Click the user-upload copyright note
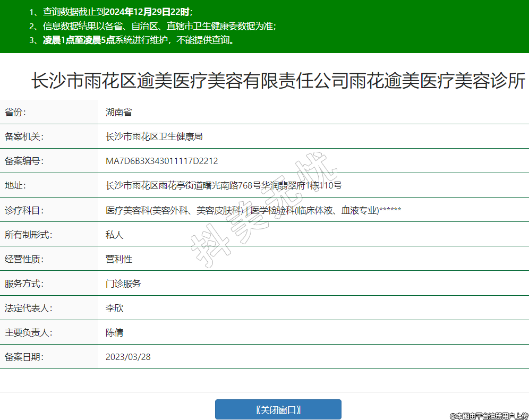Screen dimensions: 529x420 pos(489,416)
